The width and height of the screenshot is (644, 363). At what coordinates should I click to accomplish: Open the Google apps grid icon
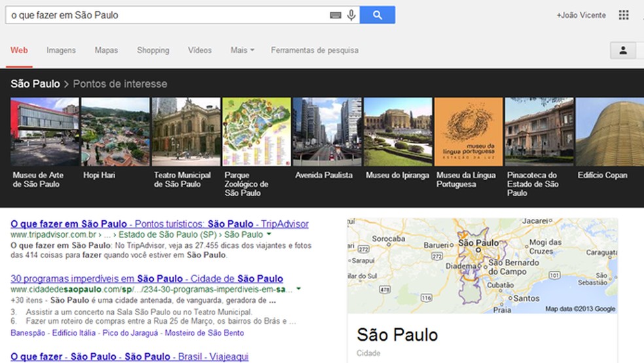[624, 15]
